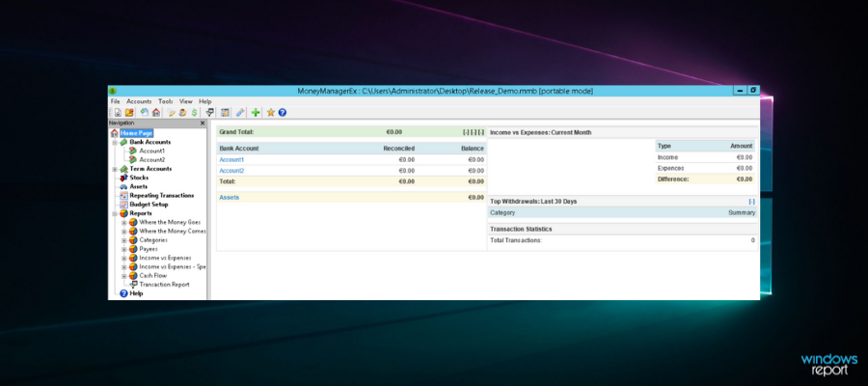Click the New Account toolbar icon

(x=145, y=112)
